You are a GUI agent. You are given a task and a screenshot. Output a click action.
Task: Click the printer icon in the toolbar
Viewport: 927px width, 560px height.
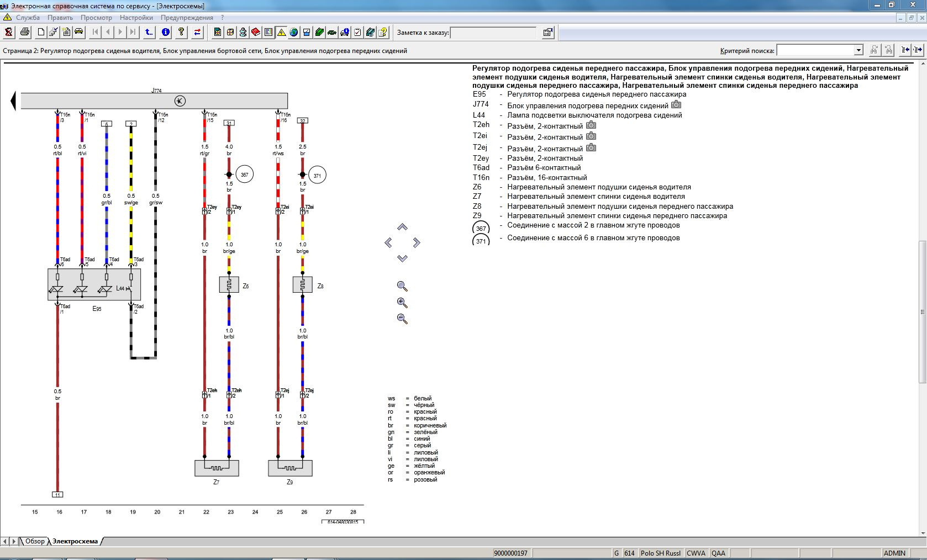25,32
